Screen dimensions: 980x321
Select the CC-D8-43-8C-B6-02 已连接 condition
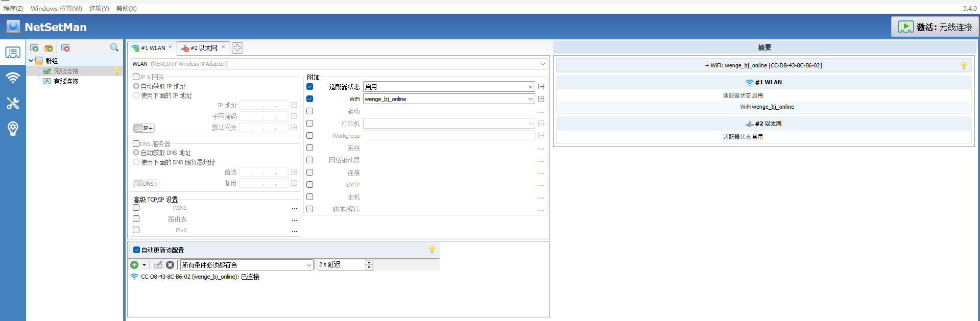tap(200, 277)
